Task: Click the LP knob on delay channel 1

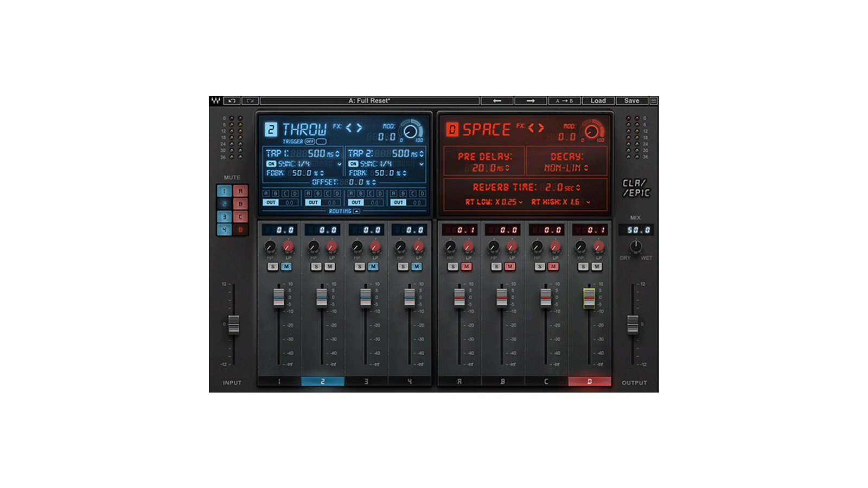Action: (x=288, y=247)
